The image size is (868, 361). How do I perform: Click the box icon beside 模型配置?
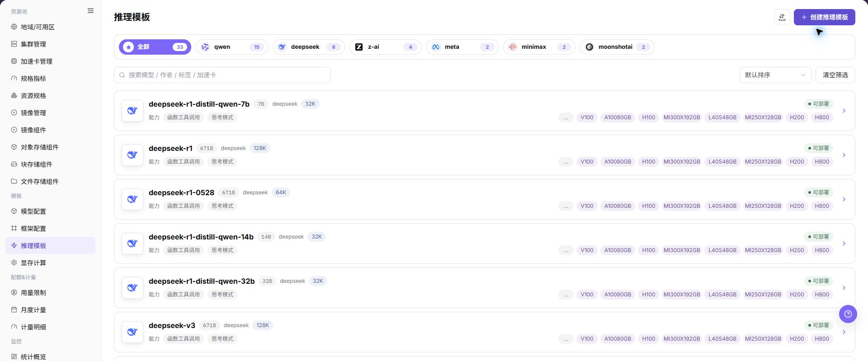click(x=14, y=211)
